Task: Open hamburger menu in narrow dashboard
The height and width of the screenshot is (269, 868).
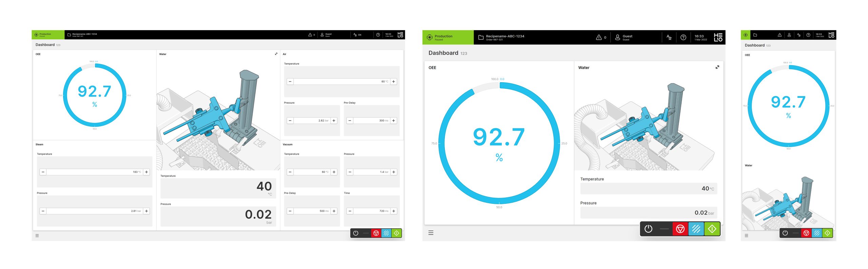Action: click(746, 235)
